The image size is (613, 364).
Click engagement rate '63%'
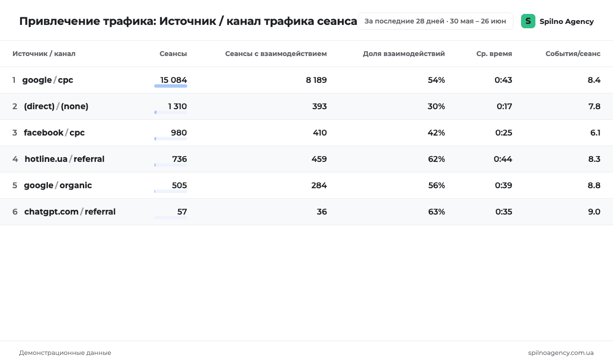pos(436,212)
